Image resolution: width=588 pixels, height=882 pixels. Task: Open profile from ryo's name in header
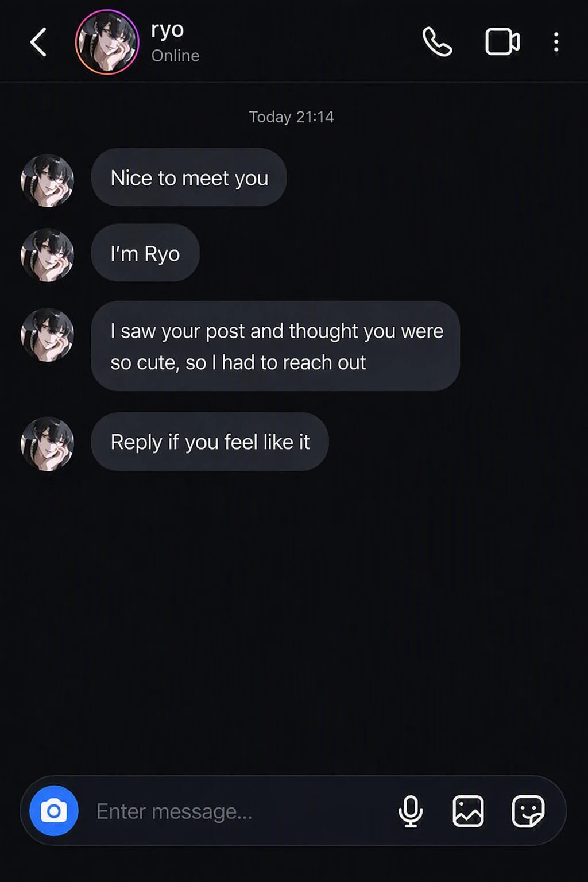point(167,30)
